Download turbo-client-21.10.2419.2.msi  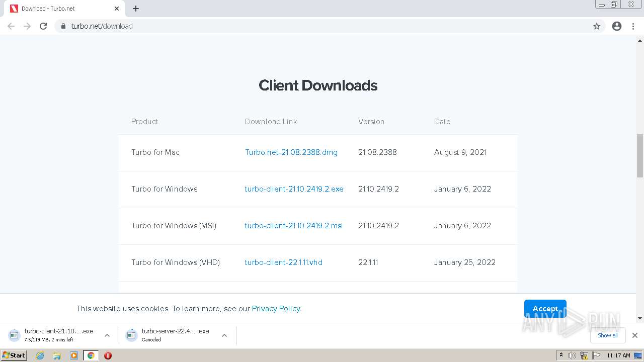coord(293,226)
